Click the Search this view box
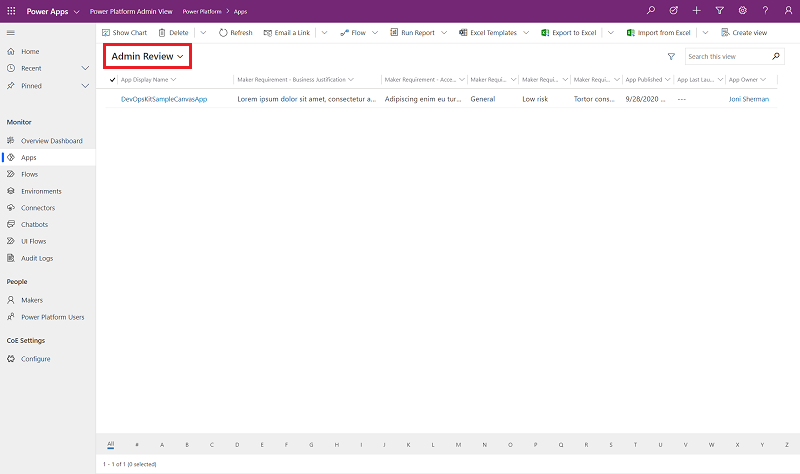 point(727,57)
